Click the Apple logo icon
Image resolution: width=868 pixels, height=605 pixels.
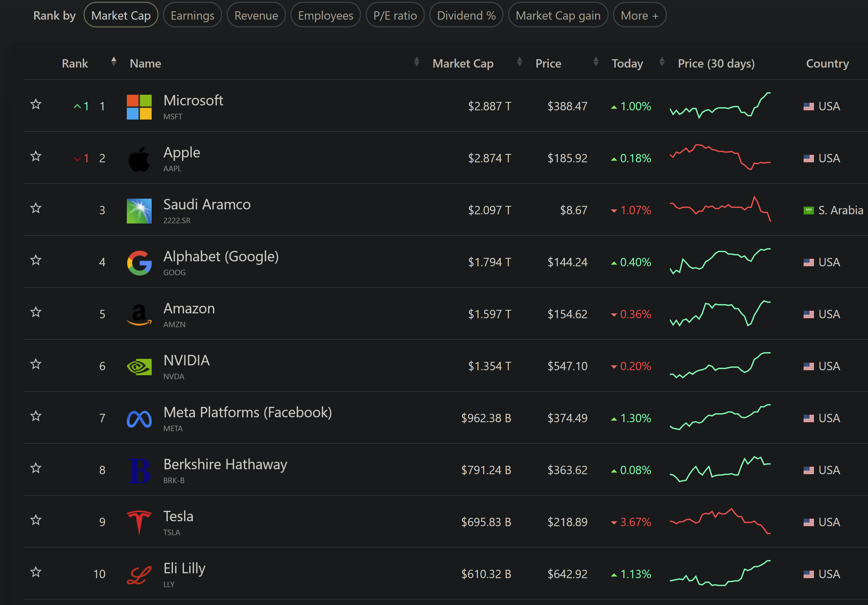pyautogui.click(x=139, y=159)
